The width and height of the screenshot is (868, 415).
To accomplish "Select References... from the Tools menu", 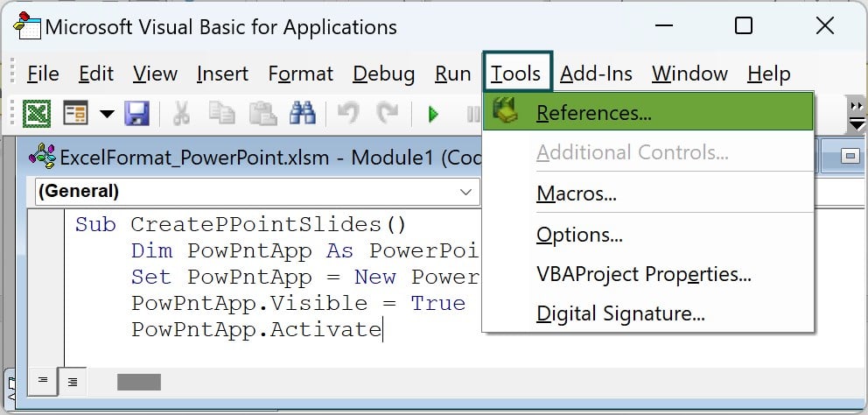I will [x=648, y=112].
